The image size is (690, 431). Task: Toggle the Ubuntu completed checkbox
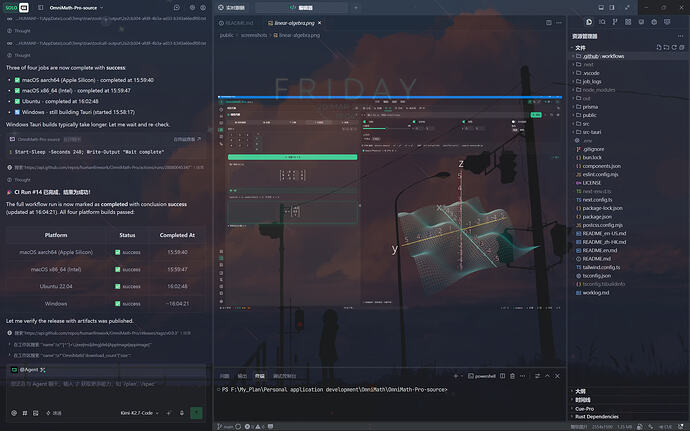[17, 101]
